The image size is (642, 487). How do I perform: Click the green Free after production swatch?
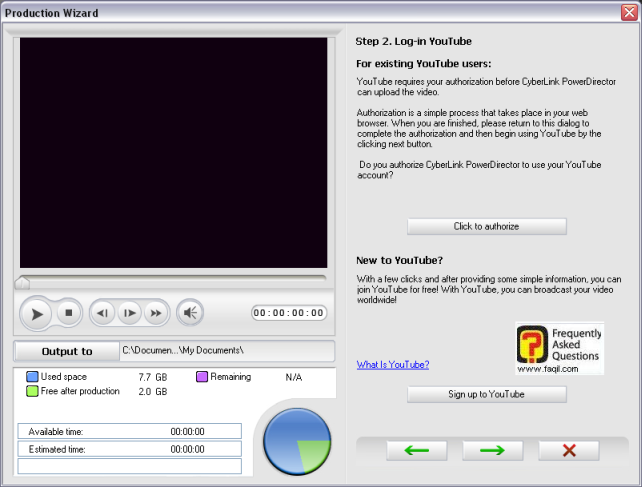point(32,391)
